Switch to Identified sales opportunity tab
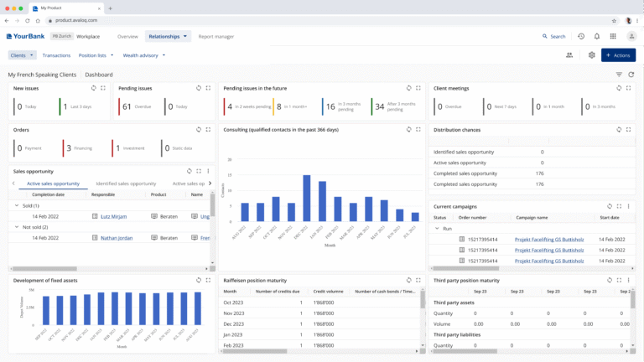644x362 pixels. click(126, 184)
